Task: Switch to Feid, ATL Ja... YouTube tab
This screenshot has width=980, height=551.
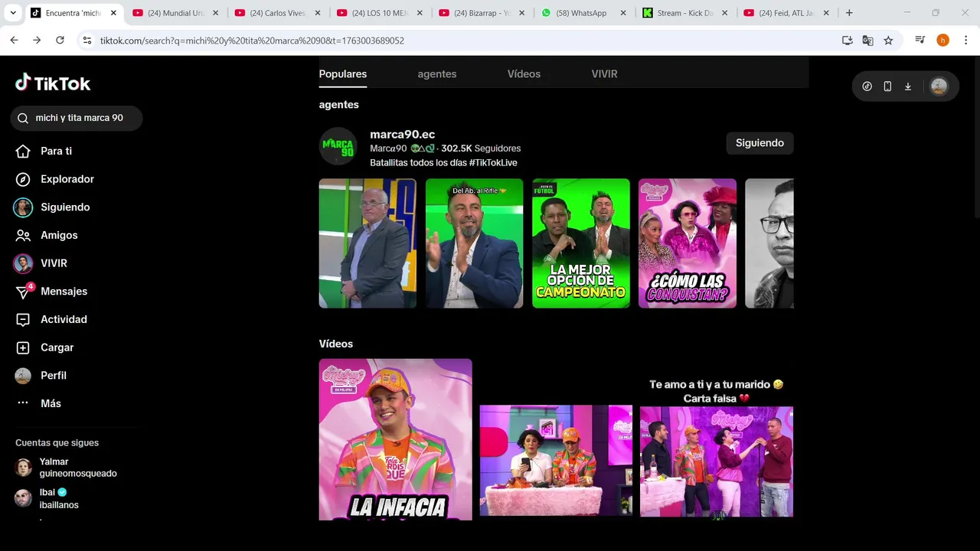Action: coord(786,13)
